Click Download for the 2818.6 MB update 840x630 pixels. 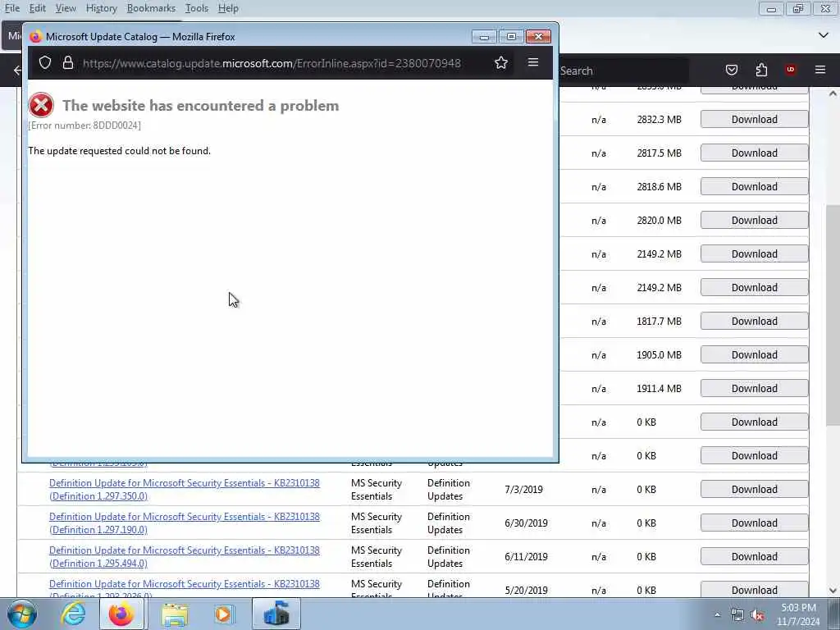click(755, 187)
